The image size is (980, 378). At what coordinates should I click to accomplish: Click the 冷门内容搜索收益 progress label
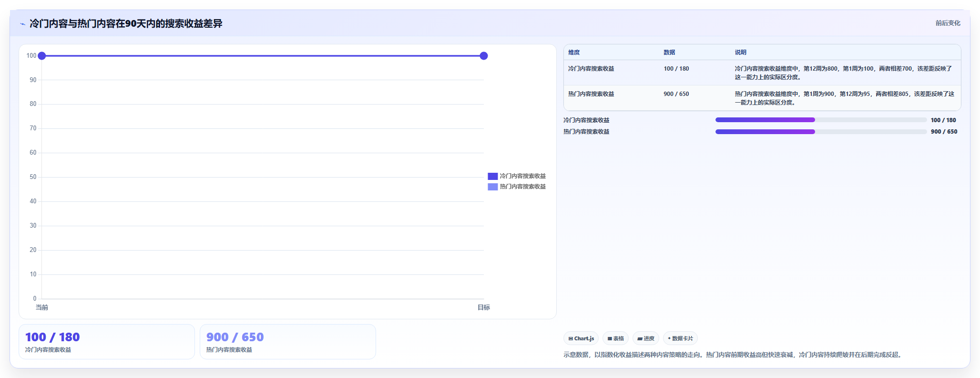586,120
